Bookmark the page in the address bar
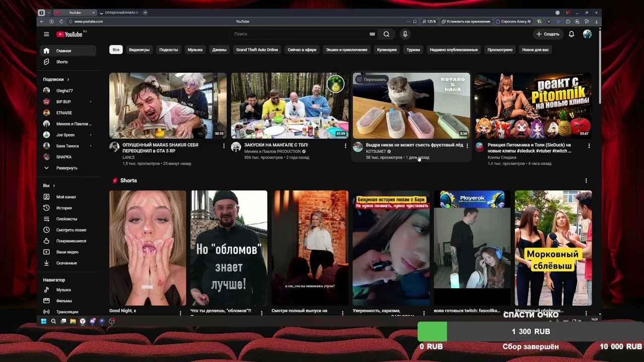Viewport: 644px width, 362px height. [x=415, y=22]
